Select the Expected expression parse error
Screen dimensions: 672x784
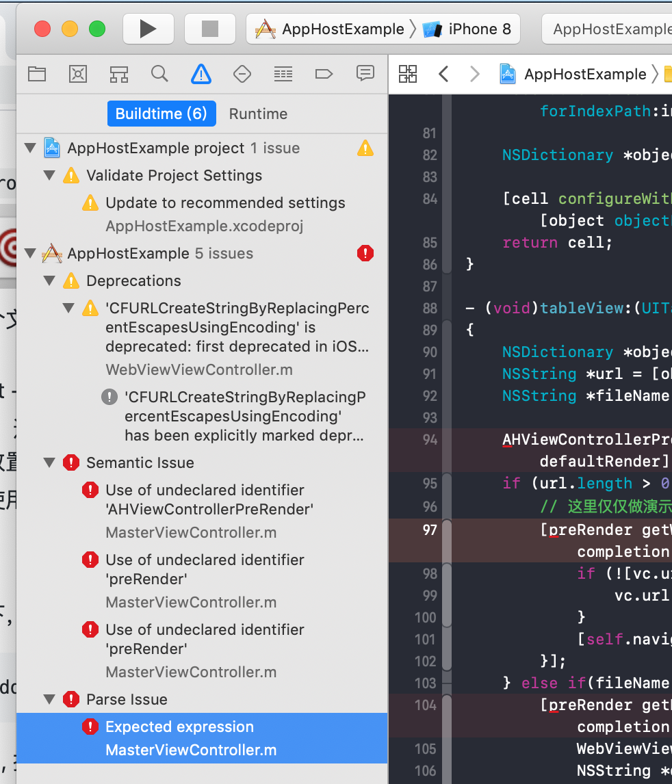(202, 738)
